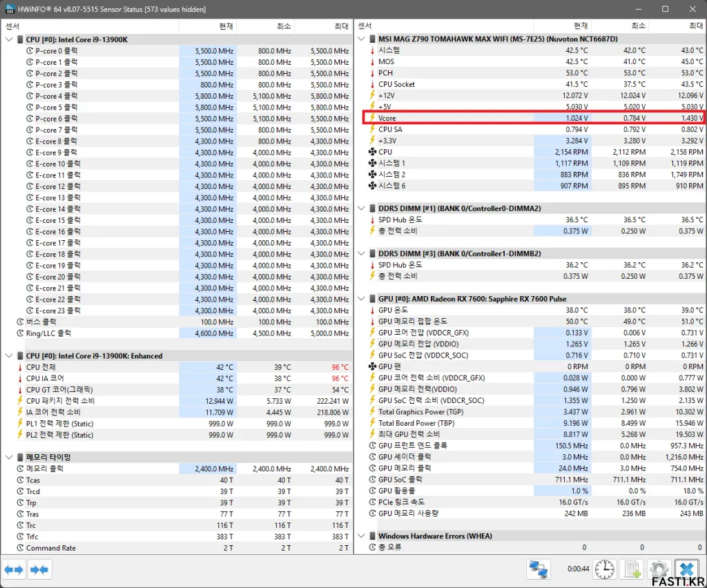707x588 pixels.
Task: Click the expand layout arrows button
Action: (14, 569)
